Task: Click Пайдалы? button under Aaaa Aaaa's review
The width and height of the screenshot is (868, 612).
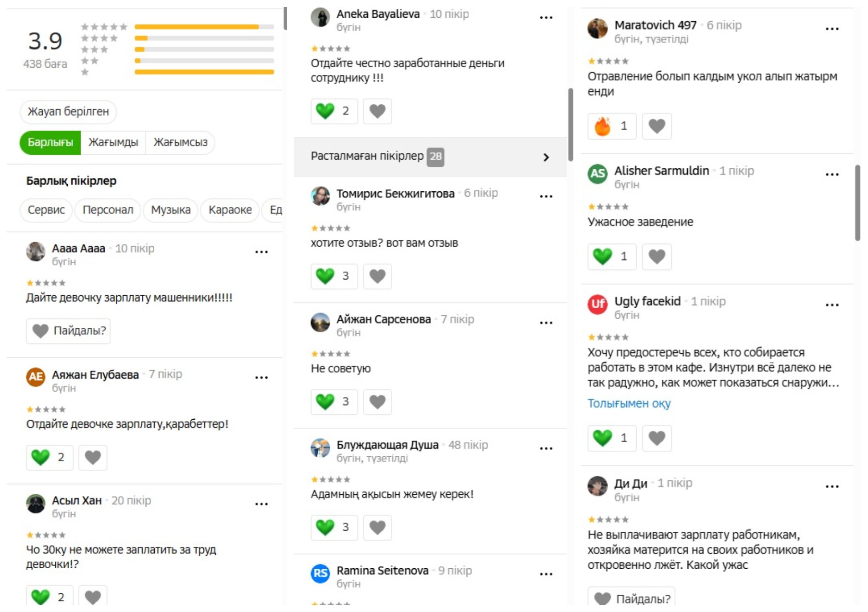Action: (68, 331)
